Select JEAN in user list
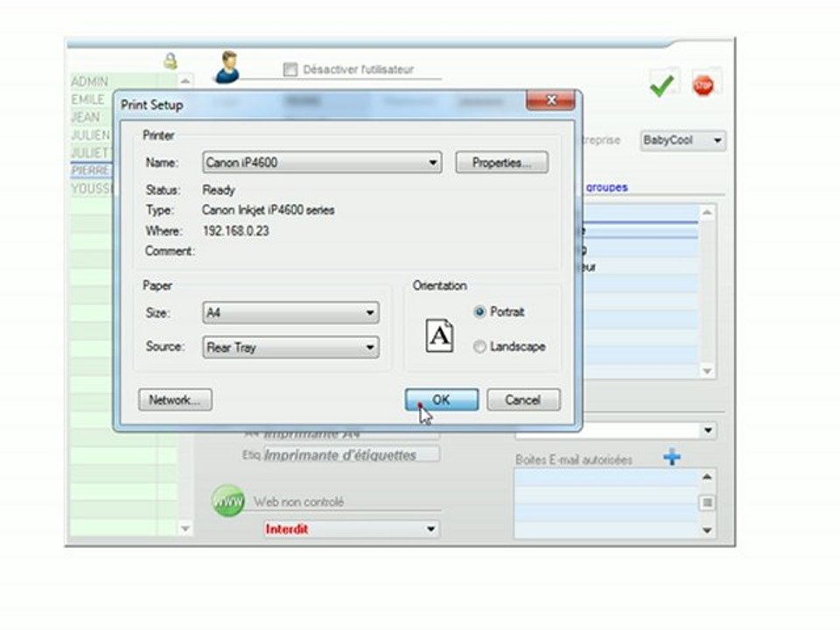Screen dimensions: 840x630 click(86, 117)
